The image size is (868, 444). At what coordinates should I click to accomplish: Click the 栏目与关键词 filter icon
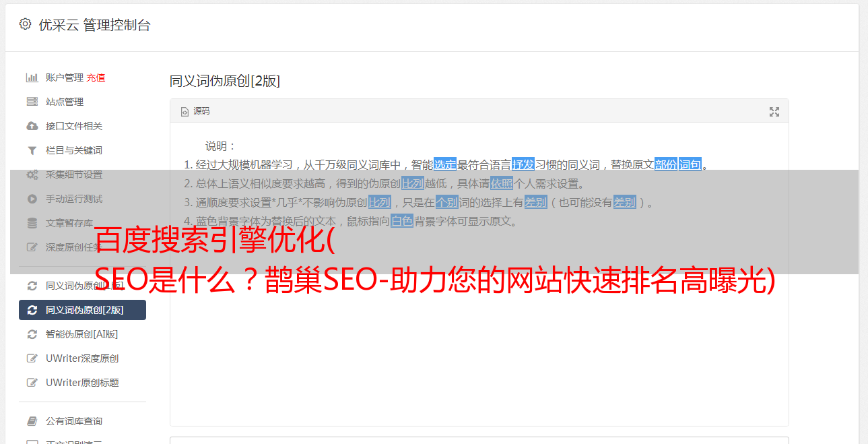coord(32,150)
